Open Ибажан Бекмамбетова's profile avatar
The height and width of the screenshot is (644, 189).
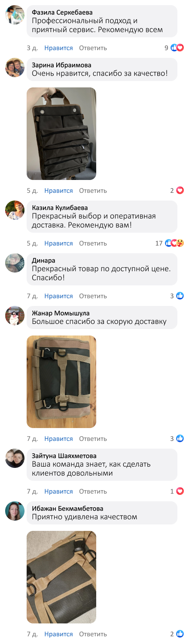click(x=15, y=511)
